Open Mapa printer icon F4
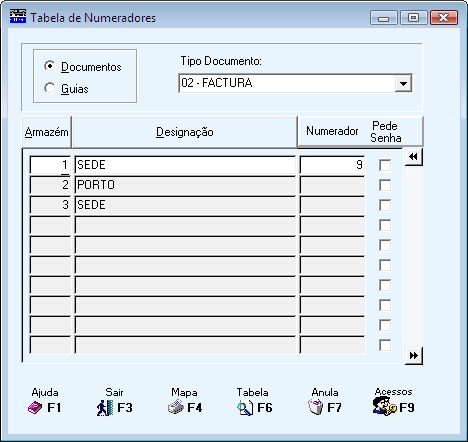Screen dimensions: 468x442 pos(176,408)
